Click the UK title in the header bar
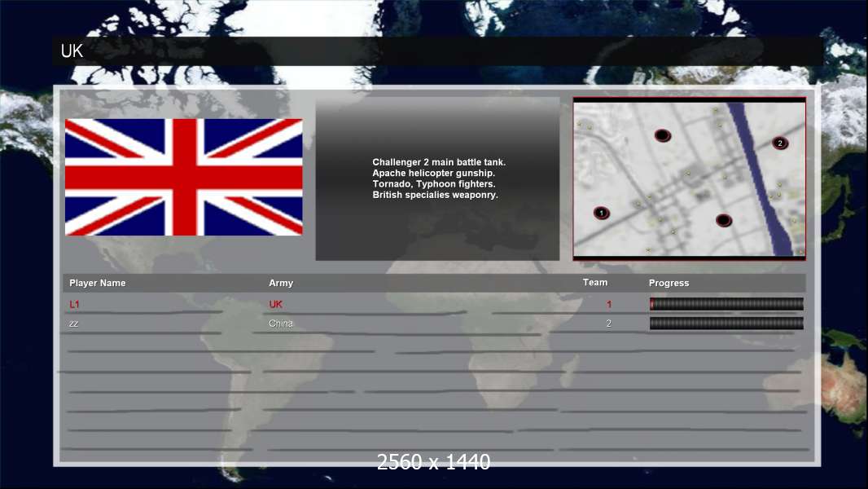This screenshot has width=868, height=489. pyautogui.click(x=72, y=51)
